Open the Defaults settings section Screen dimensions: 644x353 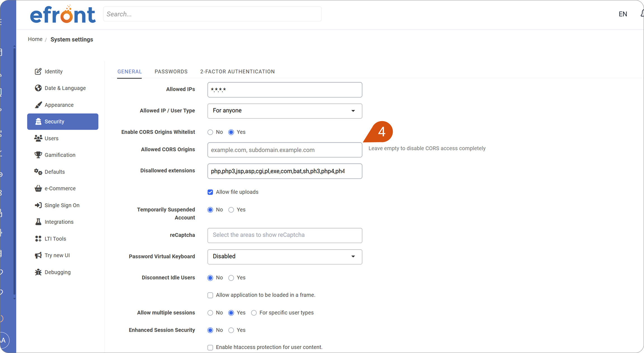(x=63, y=172)
